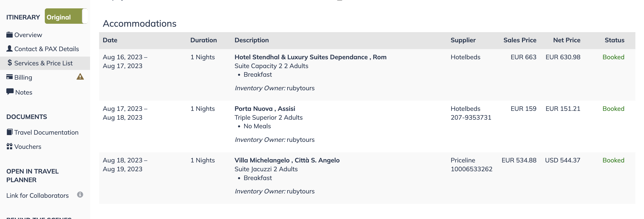Open the Porta Nuova, Assisi accommodation
The image size is (644, 219).
(265, 109)
